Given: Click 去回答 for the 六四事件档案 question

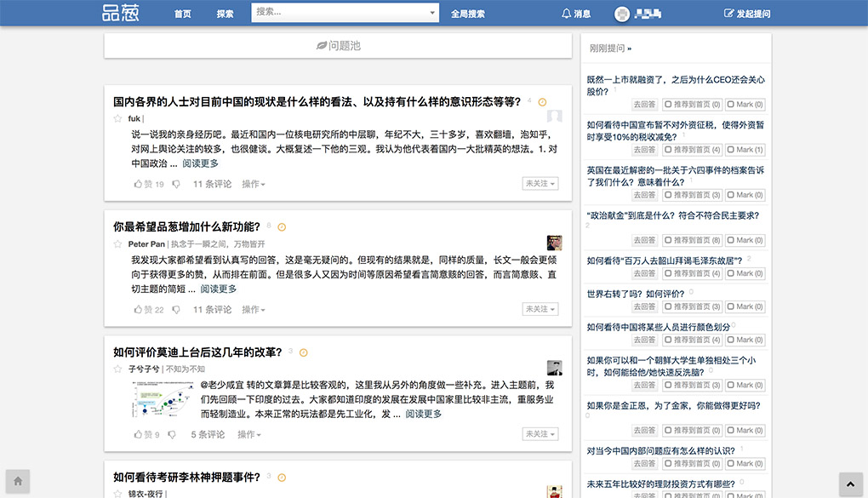Looking at the screenshot, I should tap(644, 195).
